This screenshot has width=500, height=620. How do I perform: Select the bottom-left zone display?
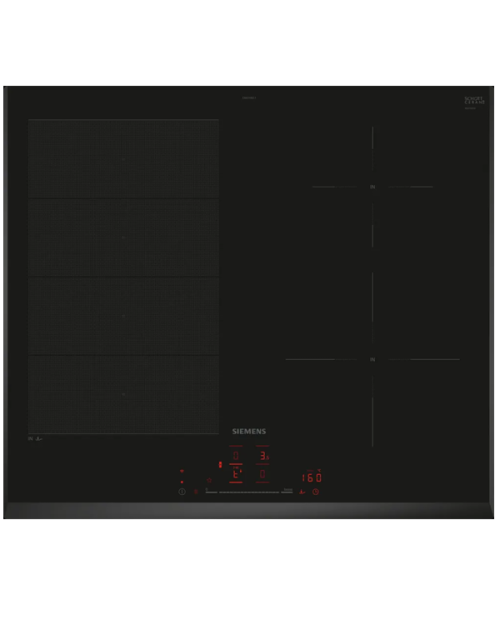click(236, 474)
